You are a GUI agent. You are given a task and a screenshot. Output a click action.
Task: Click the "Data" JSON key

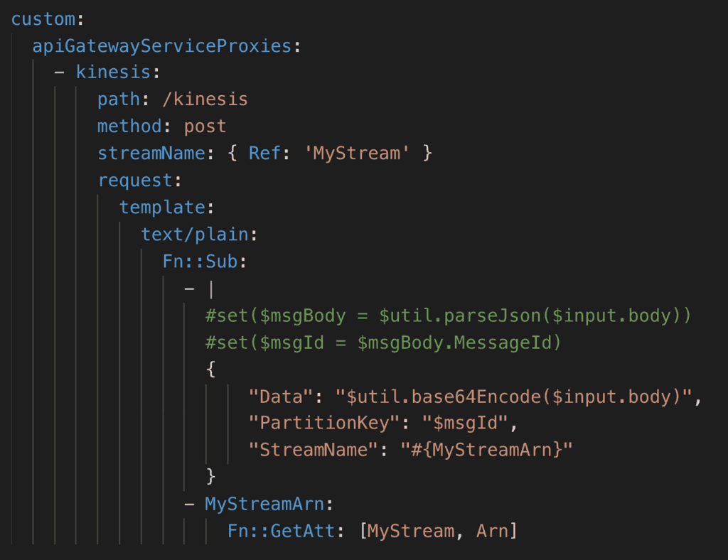coord(281,397)
